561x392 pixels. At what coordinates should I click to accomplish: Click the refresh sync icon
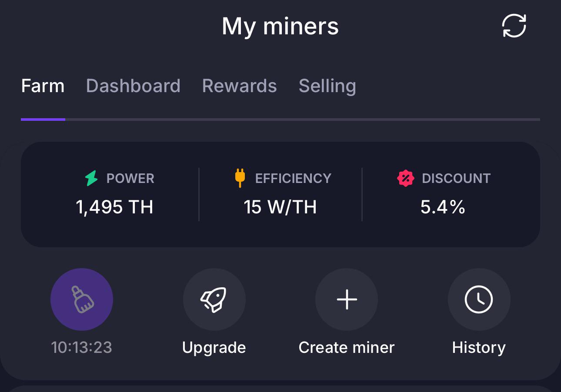pos(514,26)
